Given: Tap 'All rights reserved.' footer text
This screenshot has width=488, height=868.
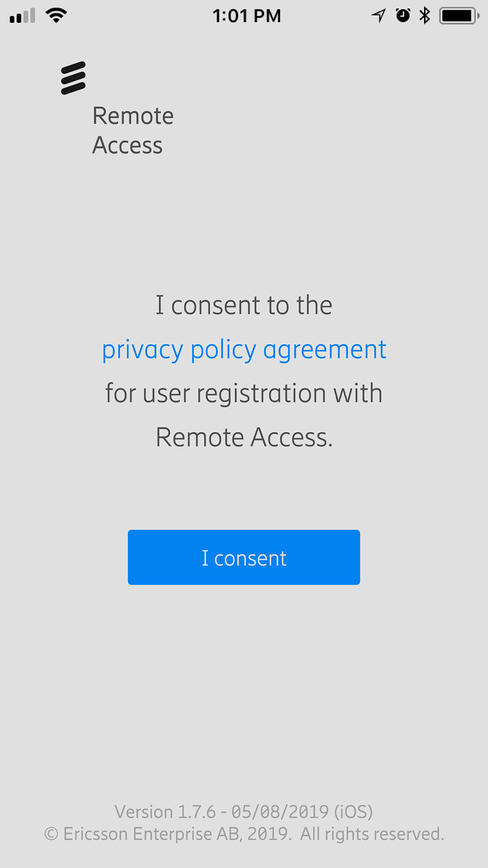Looking at the screenshot, I should [x=372, y=834].
